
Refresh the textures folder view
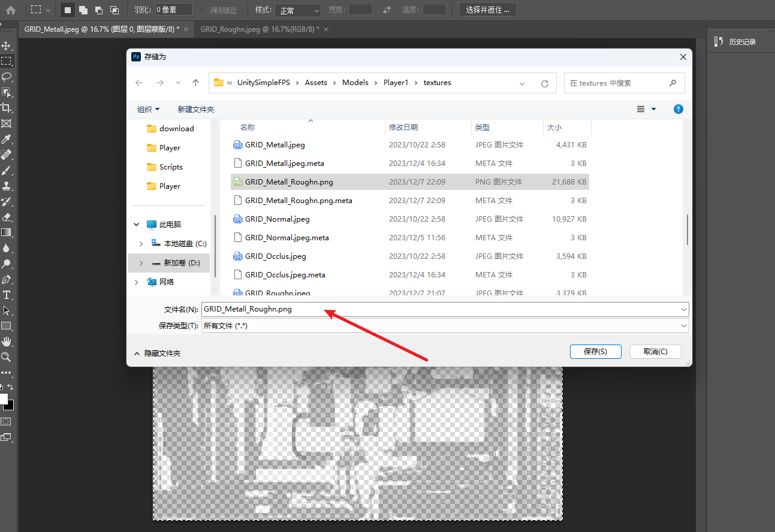(x=544, y=83)
